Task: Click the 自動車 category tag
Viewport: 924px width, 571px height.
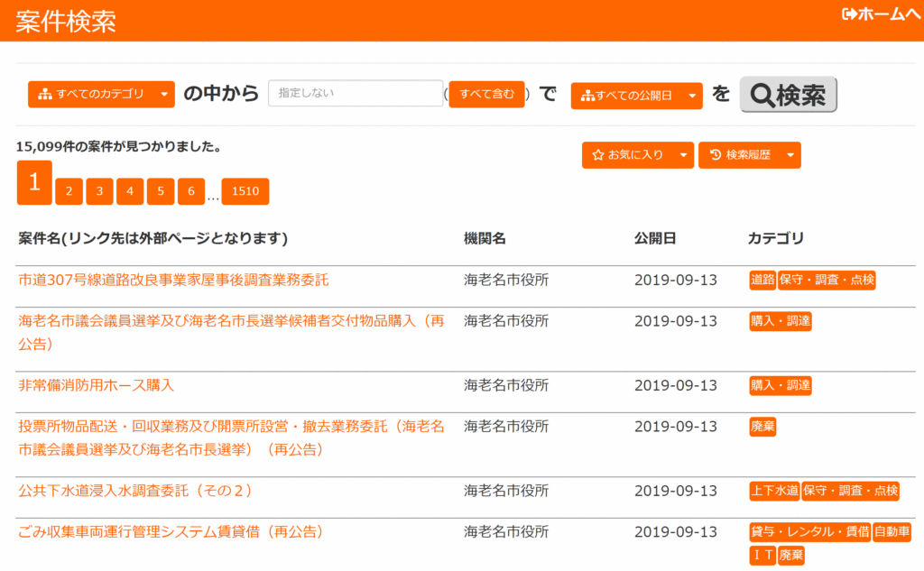Action: 892,531
